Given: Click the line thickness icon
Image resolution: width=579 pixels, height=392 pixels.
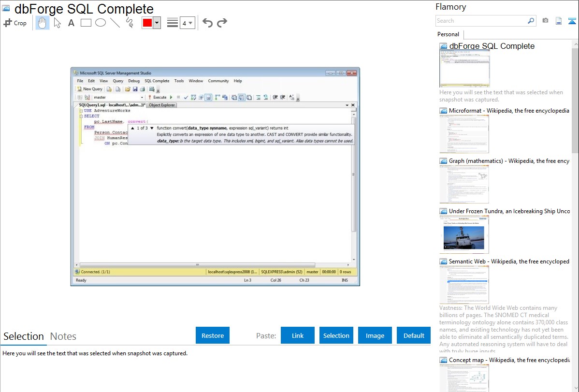Looking at the screenshot, I should pos(172,23).
